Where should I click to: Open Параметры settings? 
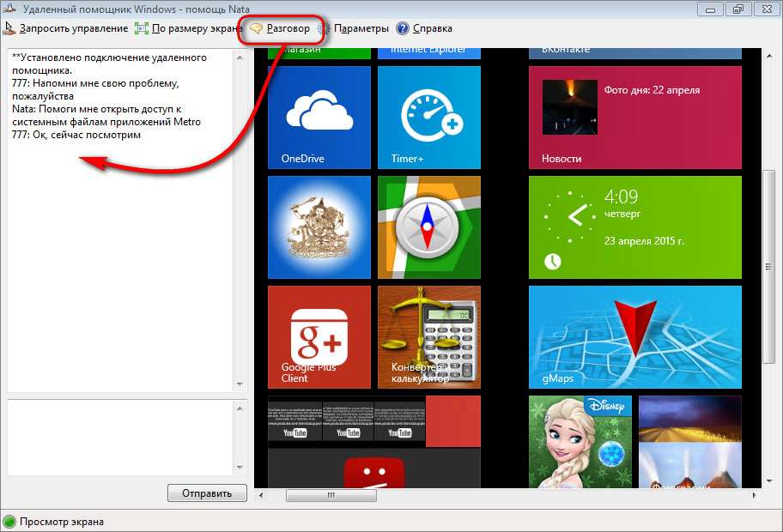pos(354,28)
